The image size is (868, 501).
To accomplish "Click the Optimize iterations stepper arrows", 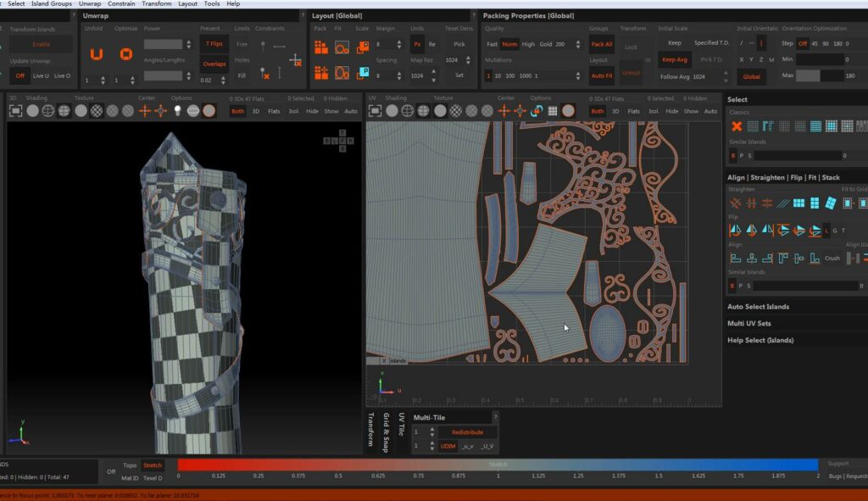I will (132, 81).
